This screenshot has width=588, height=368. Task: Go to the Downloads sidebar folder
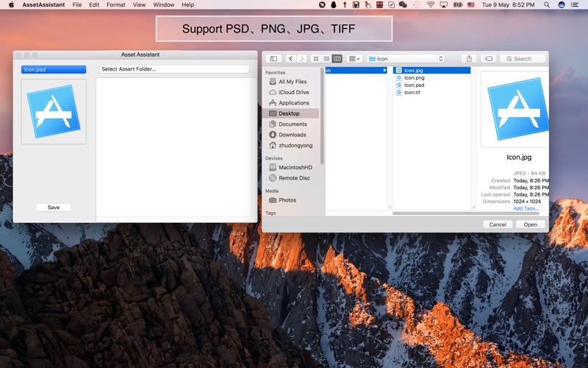click(x=292, y=135)
